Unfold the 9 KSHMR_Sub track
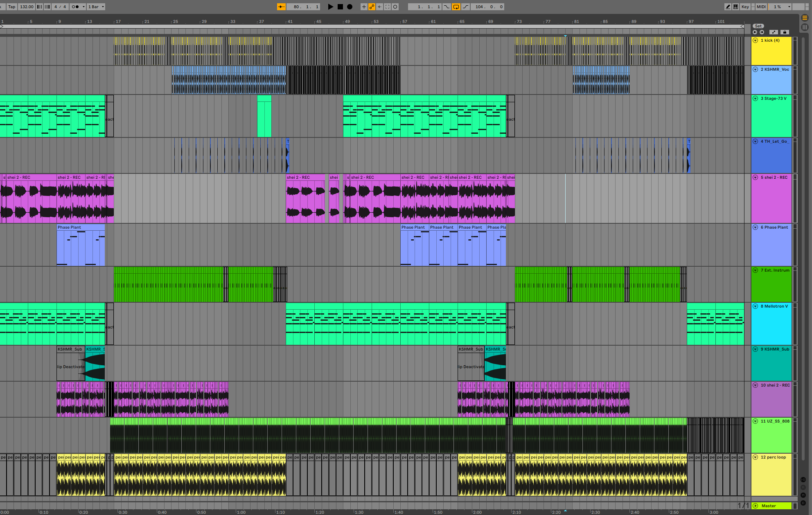This screenshot has height=515, width=812. coord(756,349)
